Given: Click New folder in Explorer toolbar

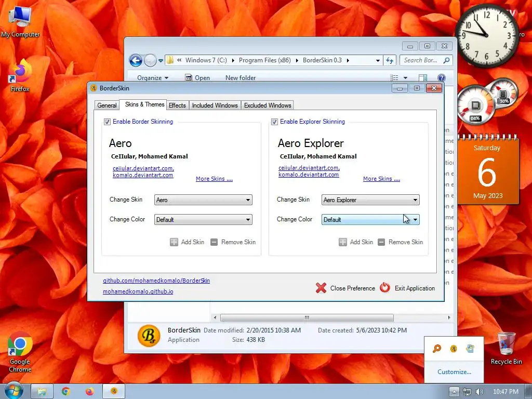Looking at the screenshot, I should [241, 78].
